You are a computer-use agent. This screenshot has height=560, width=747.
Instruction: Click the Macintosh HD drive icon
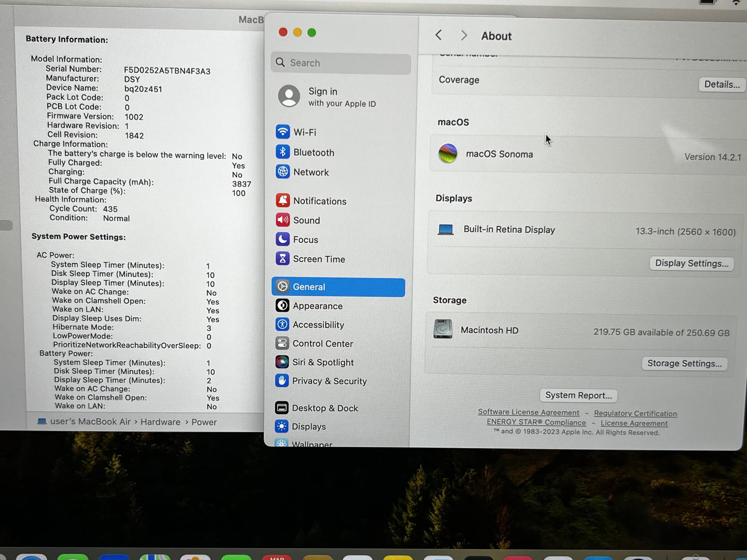(x=443, y=329)
